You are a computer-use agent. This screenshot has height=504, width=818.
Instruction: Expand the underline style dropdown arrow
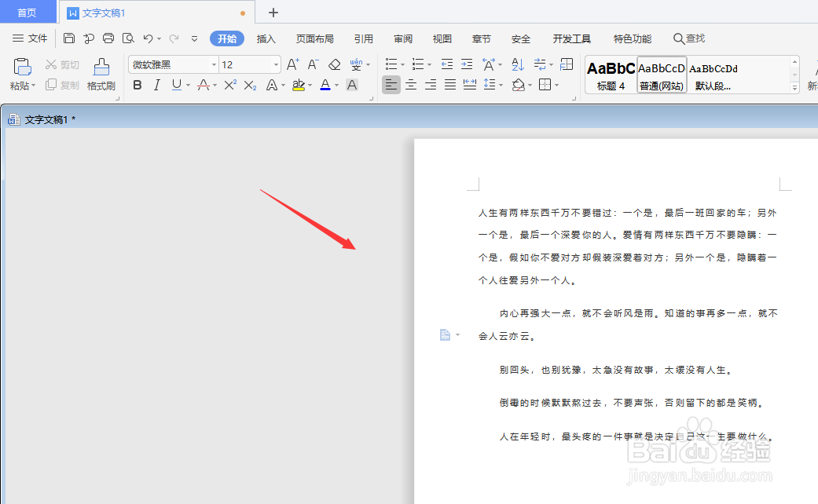point(189,85)
